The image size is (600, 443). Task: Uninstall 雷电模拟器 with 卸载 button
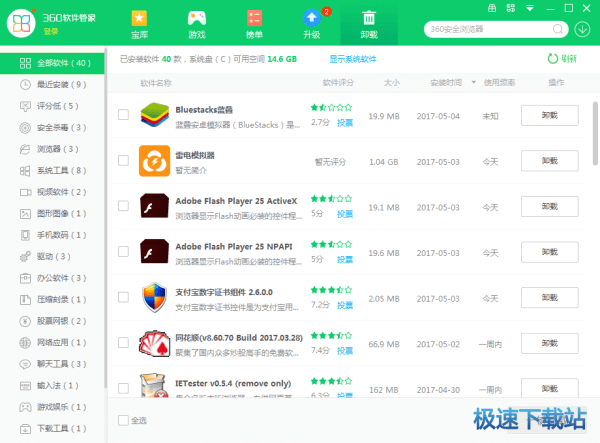point(549,161)
